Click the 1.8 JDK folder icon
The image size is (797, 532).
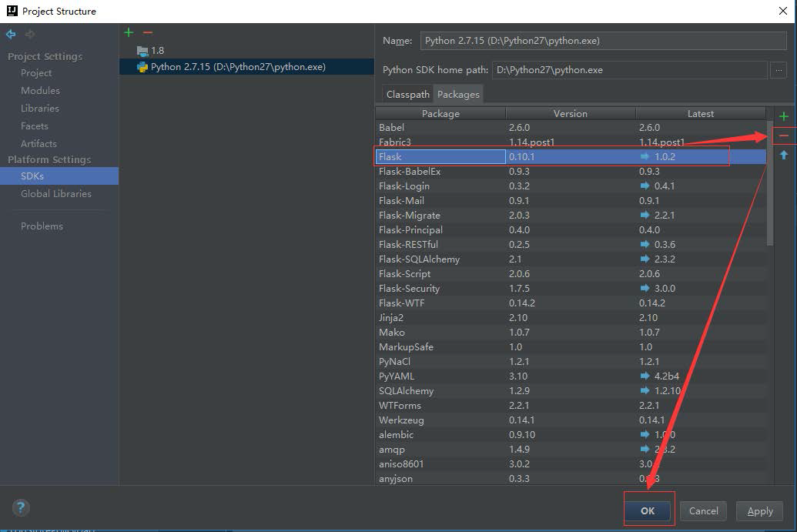tap(142, 51)
